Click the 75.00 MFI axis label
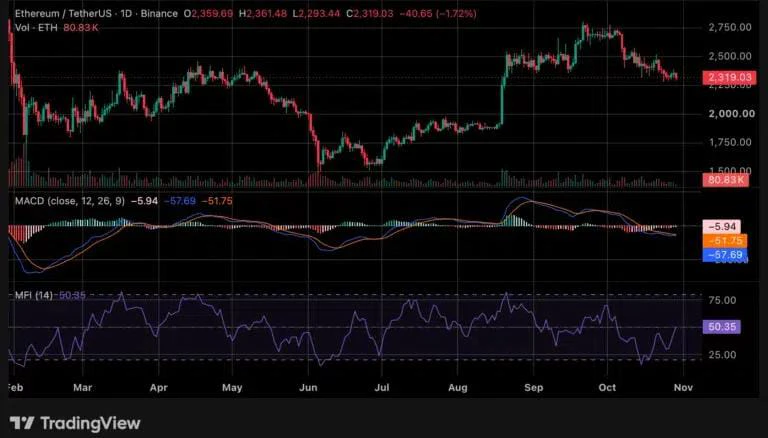The image size is (768, 438). 722,300
